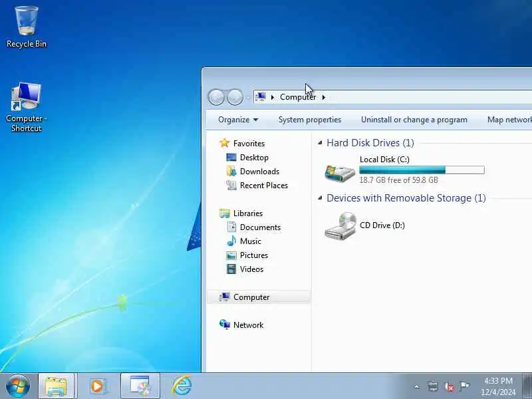Open Recent Places under Favorites

click(x=263, y=186)
